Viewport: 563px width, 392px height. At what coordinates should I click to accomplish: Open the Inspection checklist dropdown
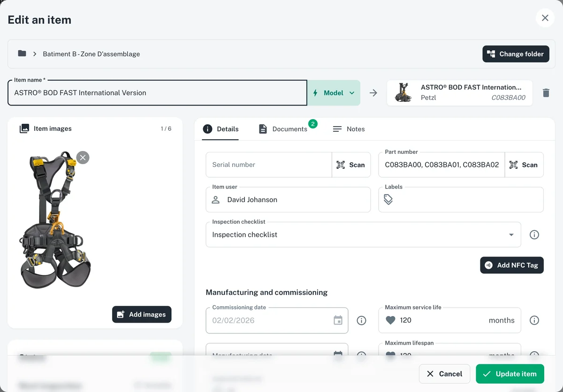364,234
